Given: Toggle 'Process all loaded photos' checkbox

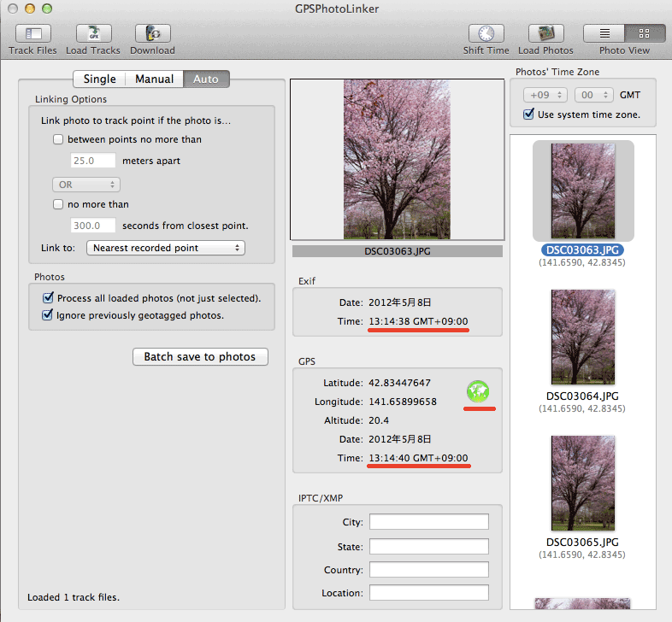Looking at the screenshot, I should 48,297.
